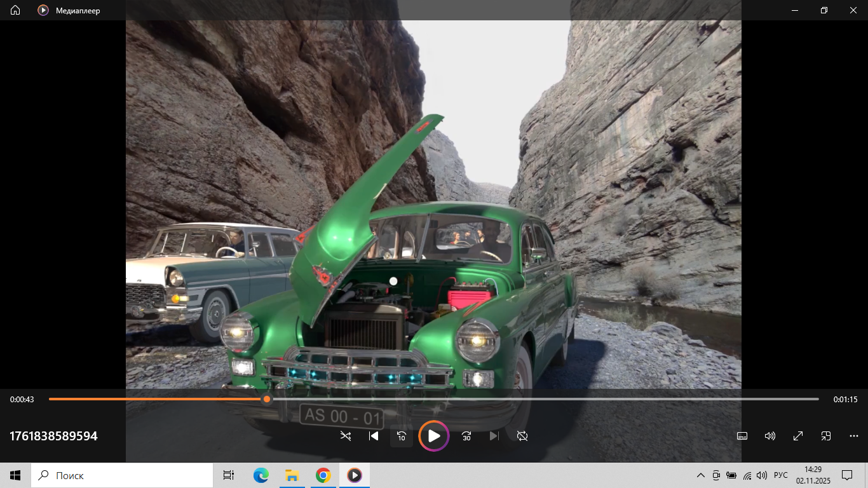Open the more options menu
The image size is (868, 488).
(x=854, y=436)
